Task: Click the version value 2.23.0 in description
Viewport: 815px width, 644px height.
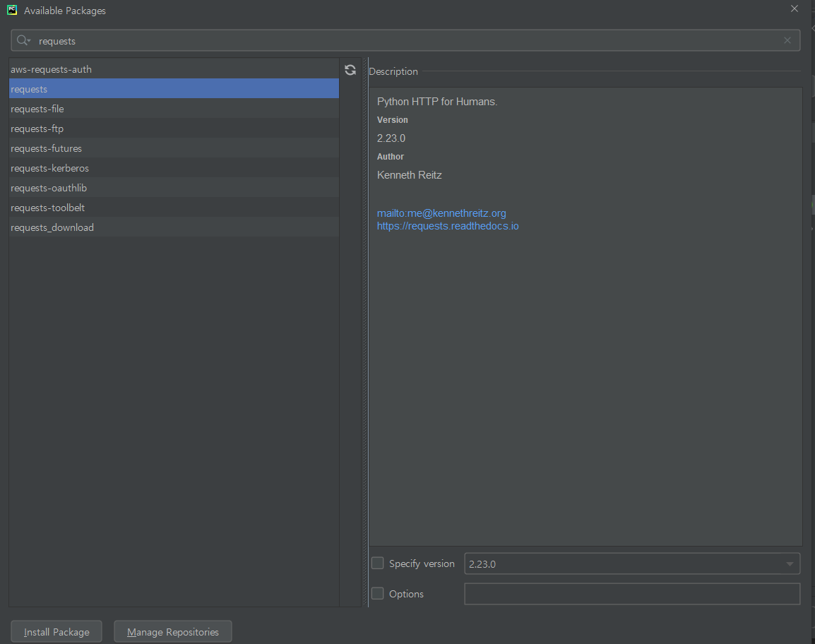Action: tap(391, 138)
